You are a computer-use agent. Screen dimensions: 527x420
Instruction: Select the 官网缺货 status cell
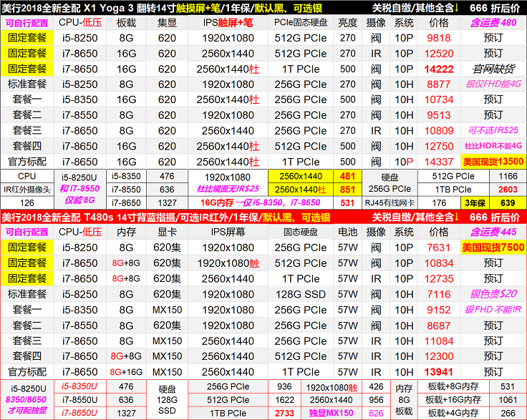tap(493, 69)
